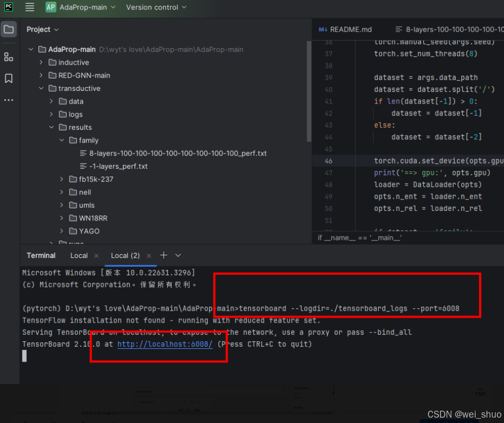Expand the RED-GNN-main folder
The height and width of the screenshot is (423, 504).
(x=41, y=75)
